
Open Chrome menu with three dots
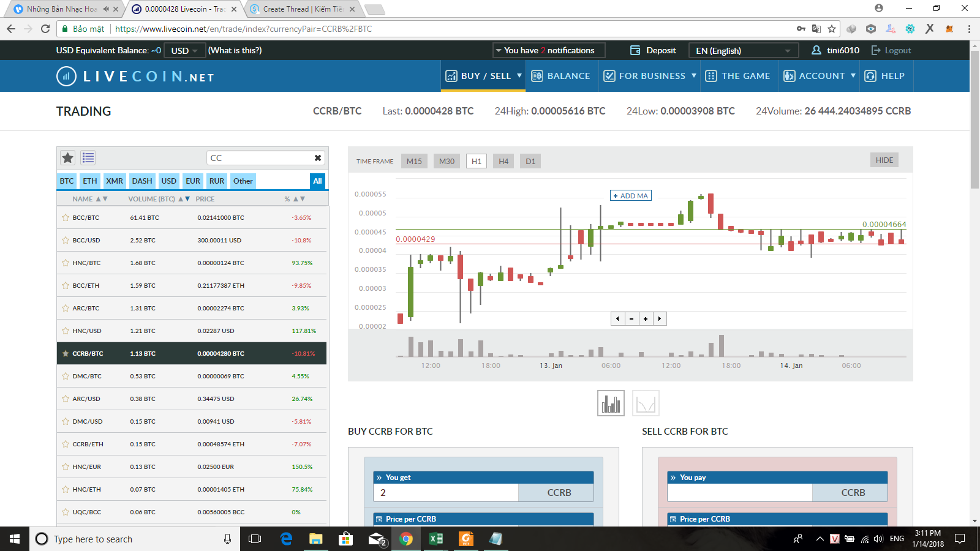coord(969,29)
